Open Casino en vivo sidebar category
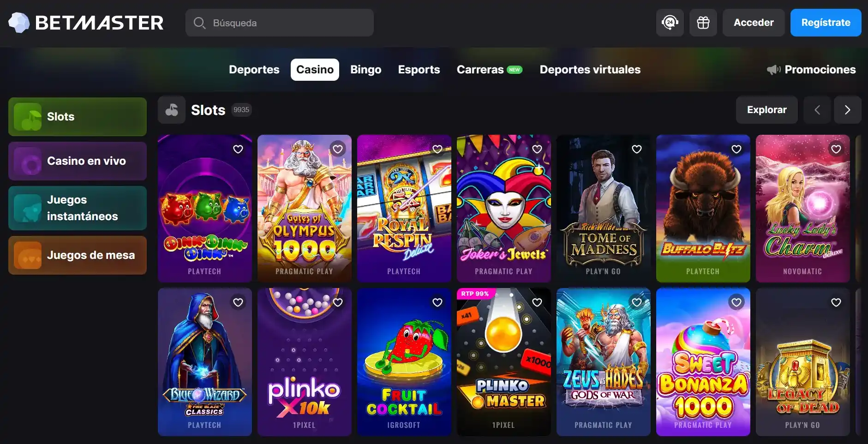Screen dimensions: 868x444 [x=78, y=161]
